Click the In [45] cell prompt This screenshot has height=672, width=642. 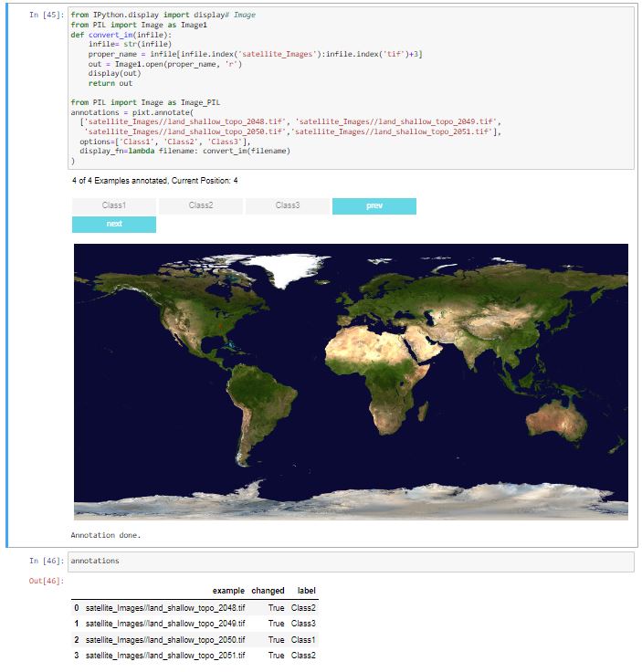click(47, 15)
